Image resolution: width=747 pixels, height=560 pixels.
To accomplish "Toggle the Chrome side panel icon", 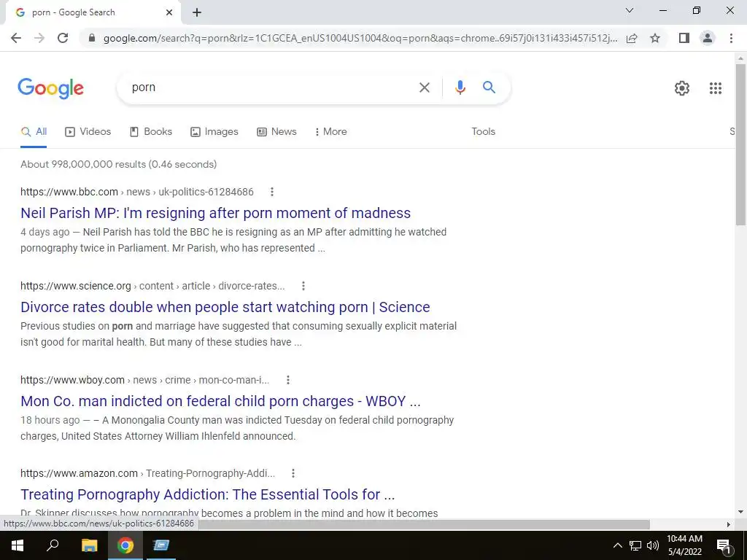I will click(x=684, y=38).
